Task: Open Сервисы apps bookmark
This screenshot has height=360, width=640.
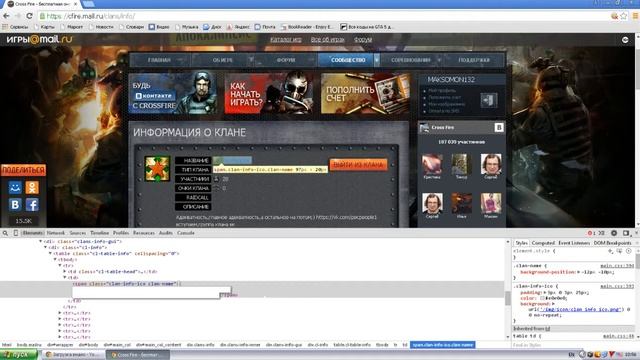Action: pos(16,27)
